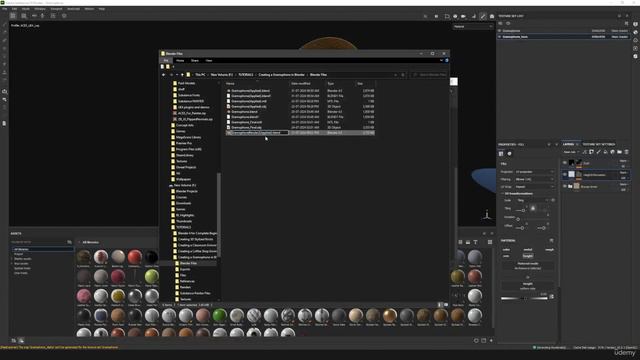Open the material channels options icon
640x360 pixels.
pyautogui.click(x=551, y=240)
